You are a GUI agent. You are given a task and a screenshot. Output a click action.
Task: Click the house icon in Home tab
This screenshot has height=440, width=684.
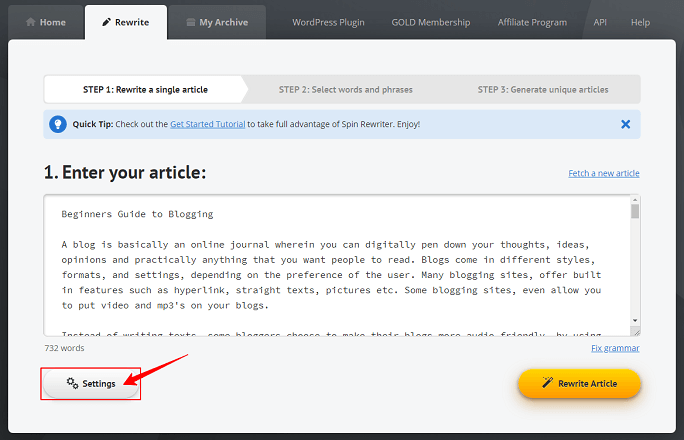tap(31, 22)
